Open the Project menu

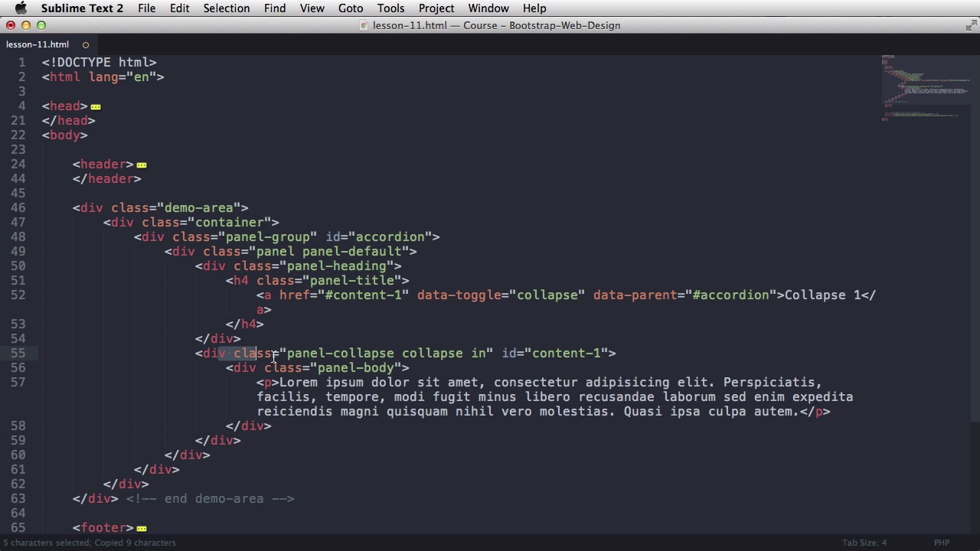(436, 8)
